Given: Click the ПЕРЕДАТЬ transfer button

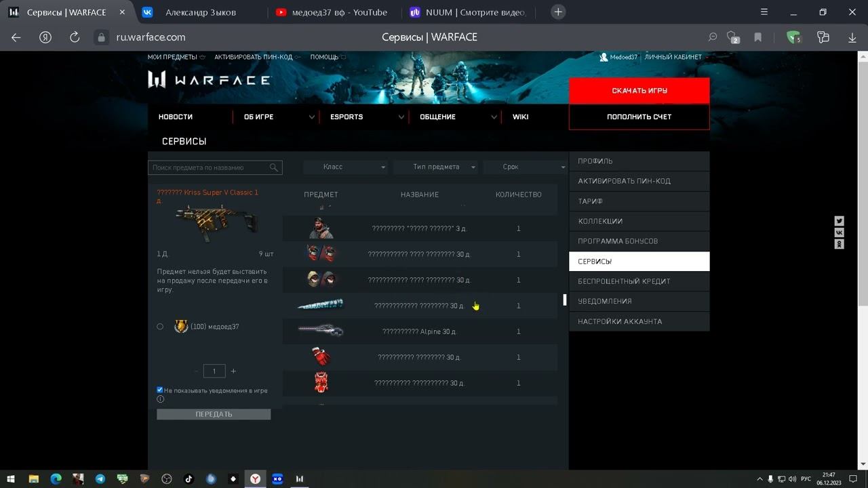Looking at the screenshot, I should [214, 414].
